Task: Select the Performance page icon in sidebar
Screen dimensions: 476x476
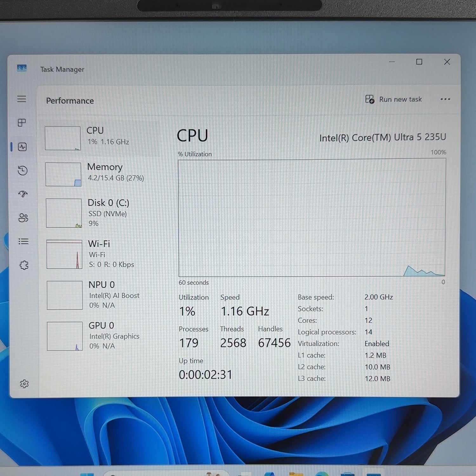Action: [23, 147]
